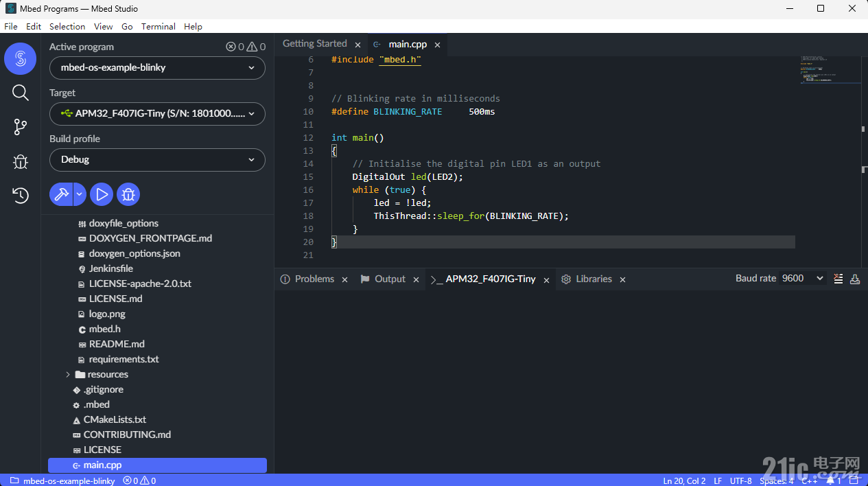This screenshot has height=486, width=868.
Task: Build program with the hammer button
Action: pos(61,194)
